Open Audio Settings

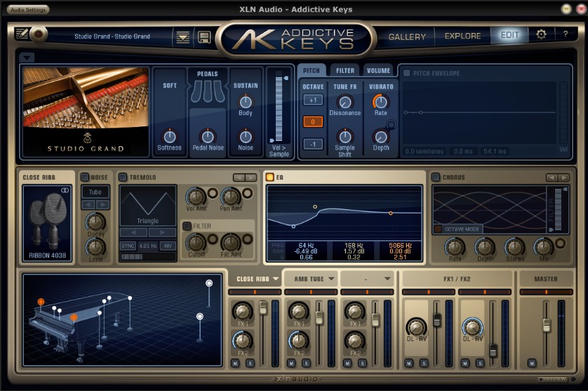[28, 9]
